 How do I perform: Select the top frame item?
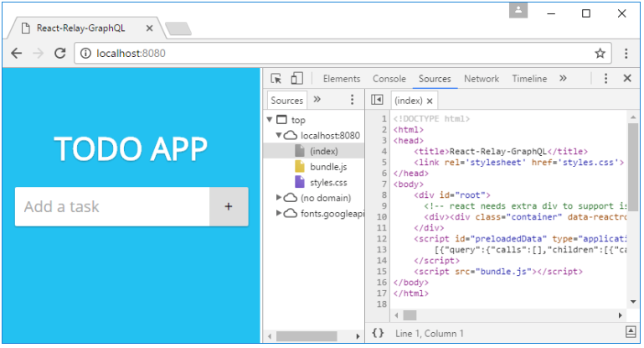(x=298, y=120)
